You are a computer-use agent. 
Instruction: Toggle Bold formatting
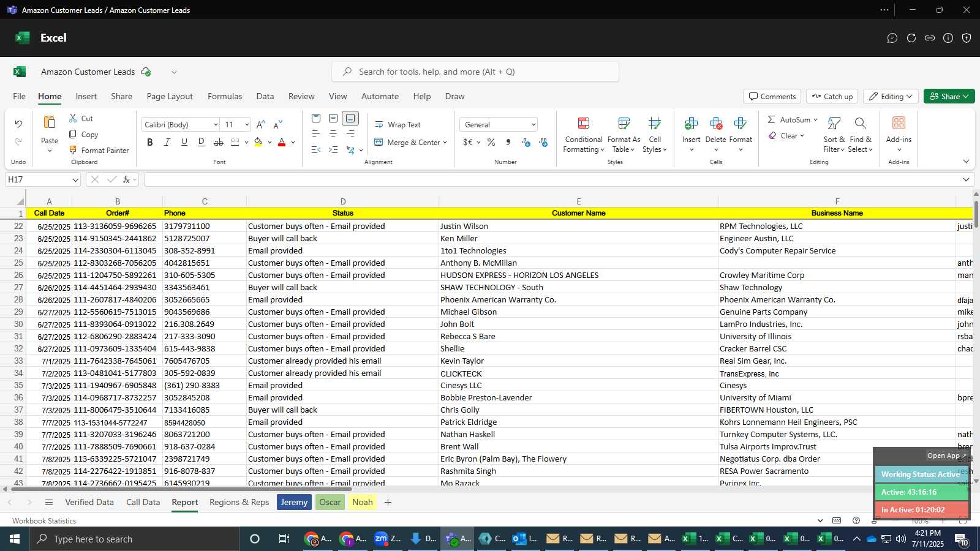(x=150, y=142)
